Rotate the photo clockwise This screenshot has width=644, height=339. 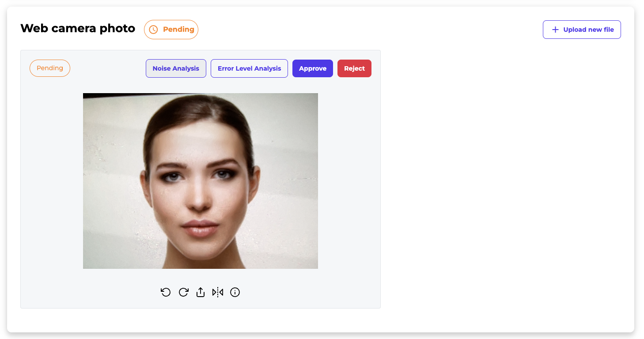[183, 292]
